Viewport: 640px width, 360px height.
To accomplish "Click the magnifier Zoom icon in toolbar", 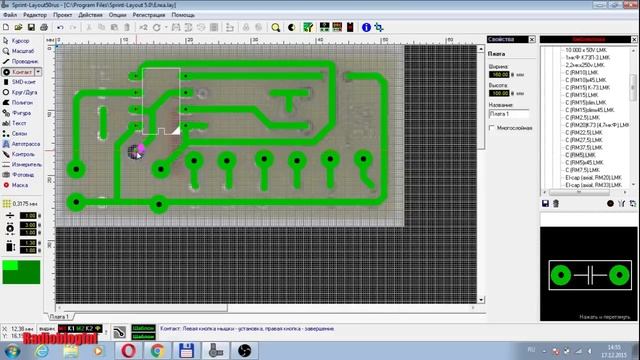I will tap(276, 27).
